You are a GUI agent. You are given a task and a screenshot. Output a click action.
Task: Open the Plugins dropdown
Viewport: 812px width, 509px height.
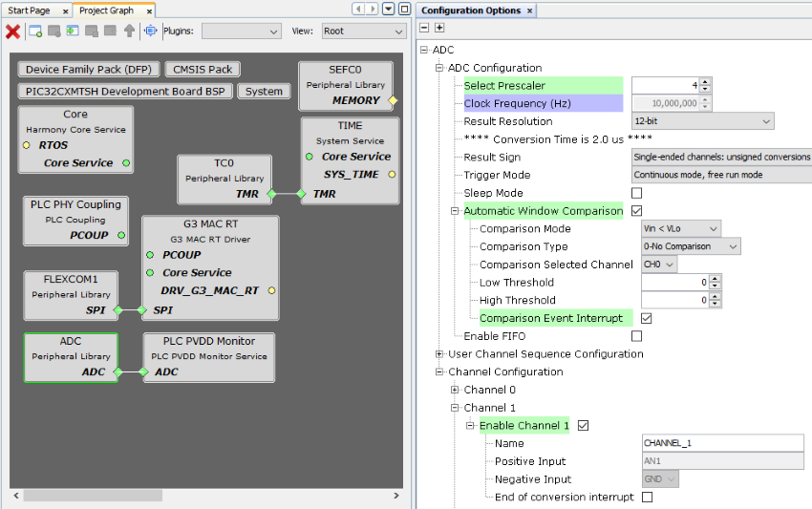(242, 32)
